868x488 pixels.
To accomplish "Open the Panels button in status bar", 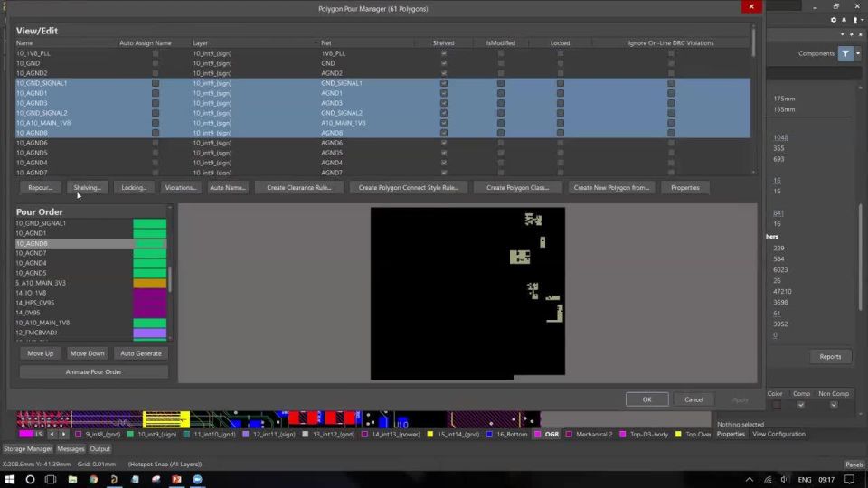I will tap(854, 465).
